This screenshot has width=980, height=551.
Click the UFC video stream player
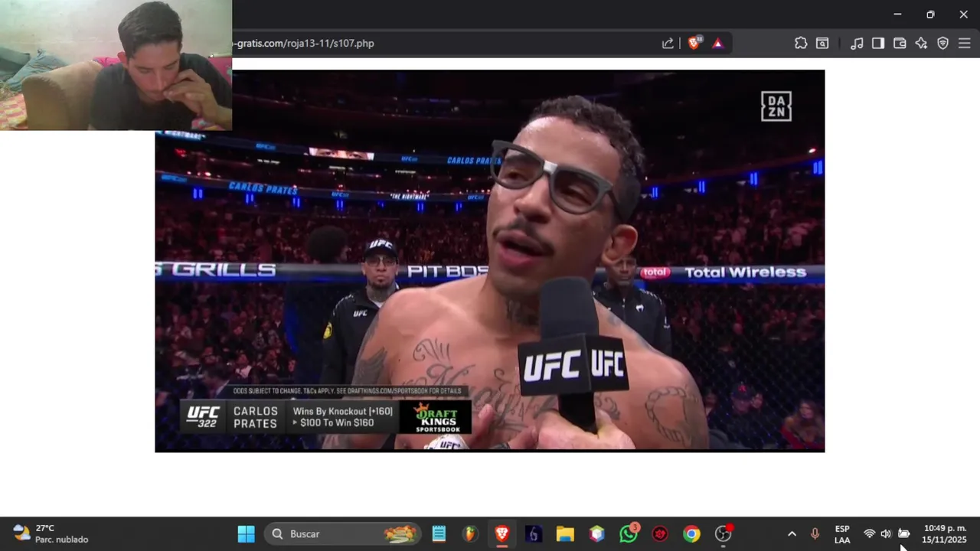coord(490,261)
